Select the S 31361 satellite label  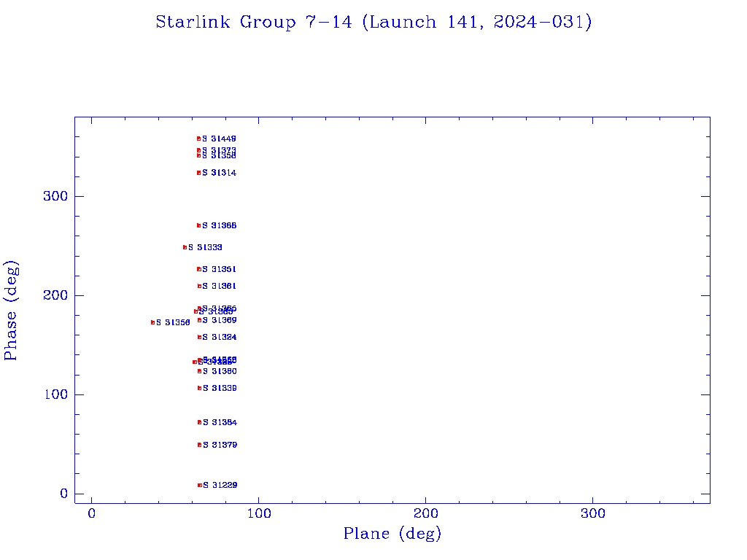click(x=219, y=286)
